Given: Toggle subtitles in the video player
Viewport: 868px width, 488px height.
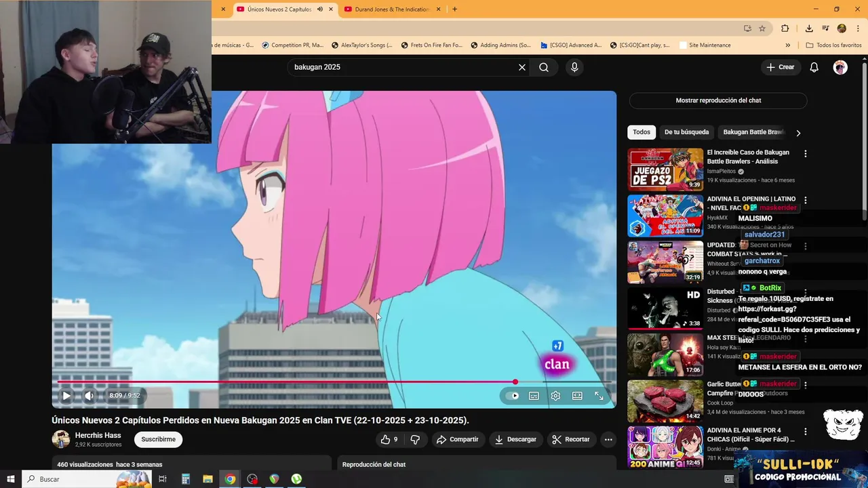Looking at the screenshot, I should [x=534, y=396].
